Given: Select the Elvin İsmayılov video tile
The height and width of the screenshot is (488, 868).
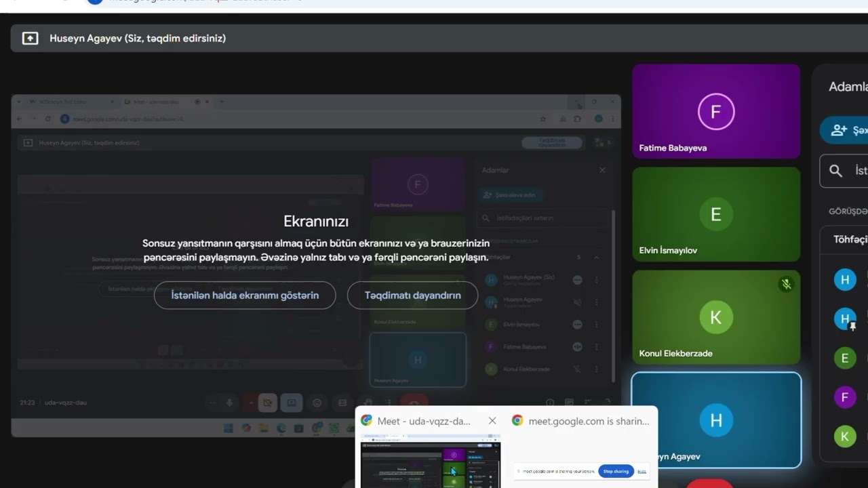Looking at the screenshot, I should point(716,214).
